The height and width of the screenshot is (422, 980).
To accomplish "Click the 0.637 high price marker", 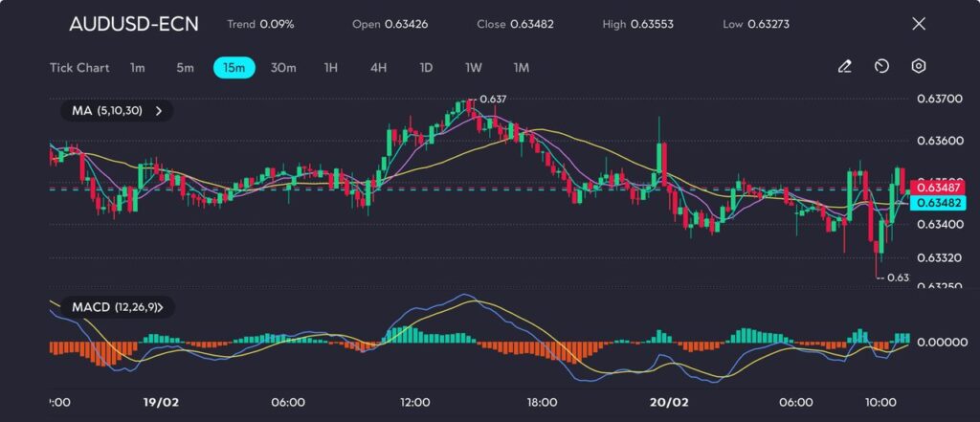I will click(x=492, y=99).
